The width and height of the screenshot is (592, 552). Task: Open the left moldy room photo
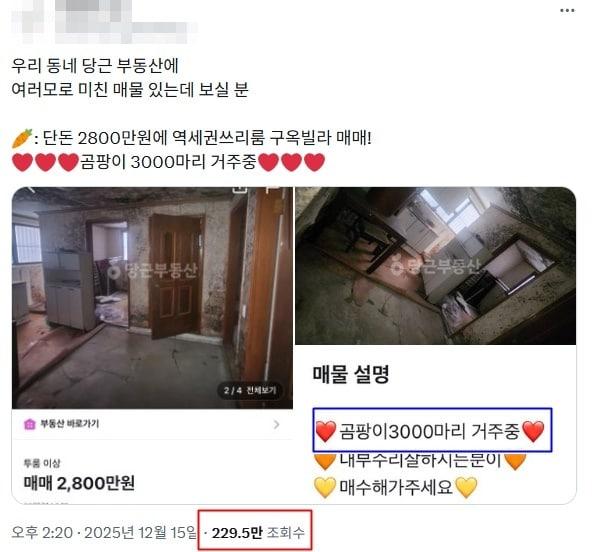click(x=153, y=298)
